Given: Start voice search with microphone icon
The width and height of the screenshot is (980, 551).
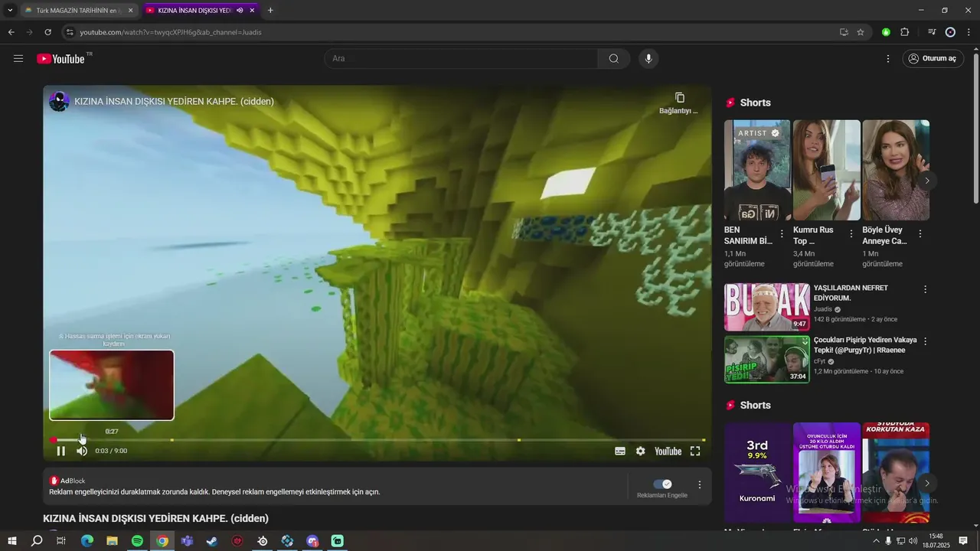Looking at the screenshot, I should point(648,59).
